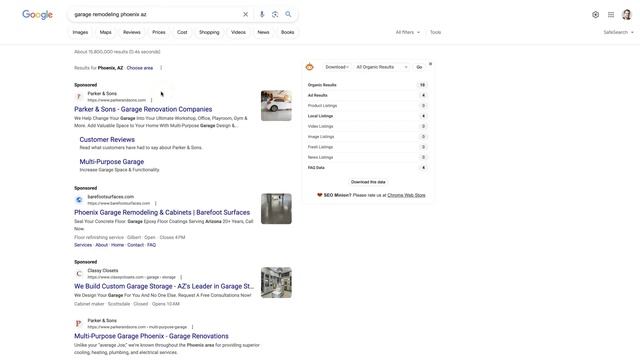Open the All Organic Results dropdown

click(382, 67)
